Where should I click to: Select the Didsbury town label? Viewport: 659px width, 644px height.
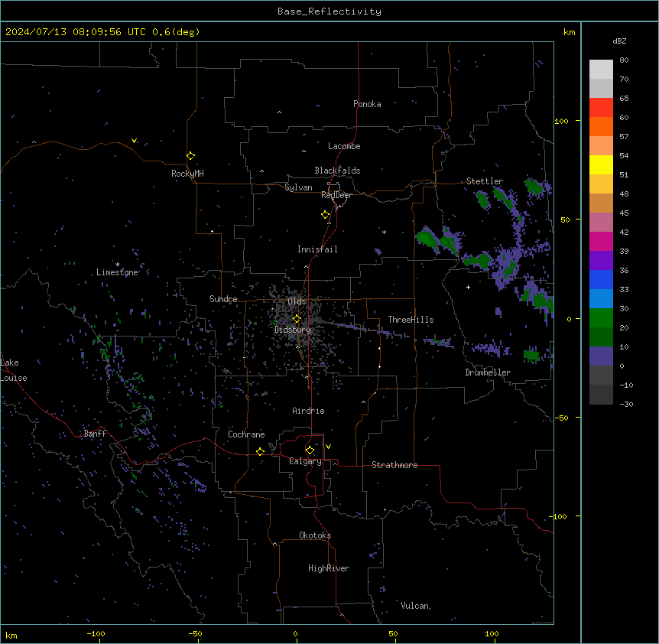293,330
